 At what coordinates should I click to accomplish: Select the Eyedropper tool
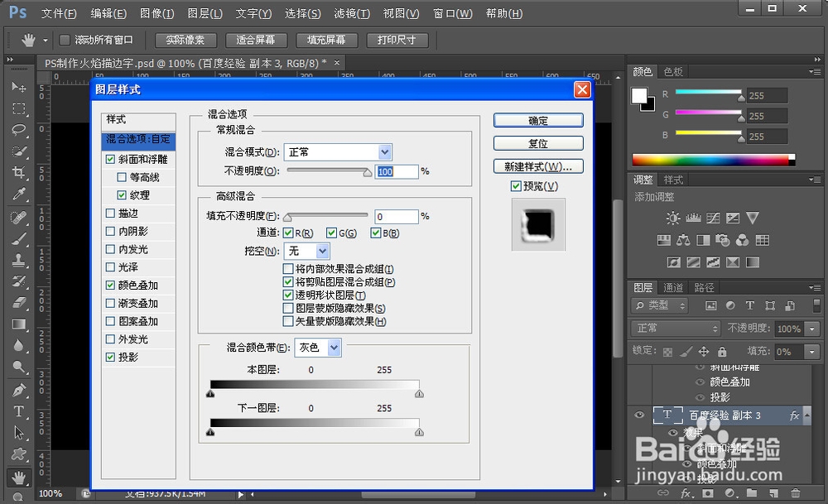[19, 194]
